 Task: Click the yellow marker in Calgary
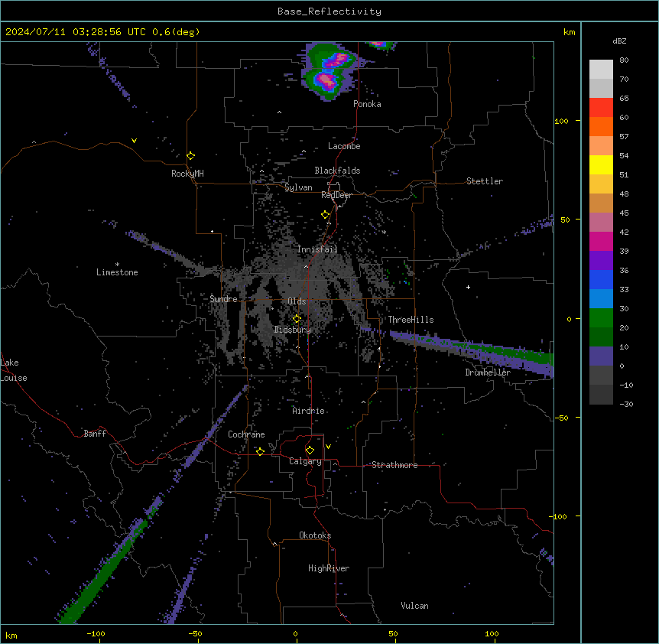[310, 450]
